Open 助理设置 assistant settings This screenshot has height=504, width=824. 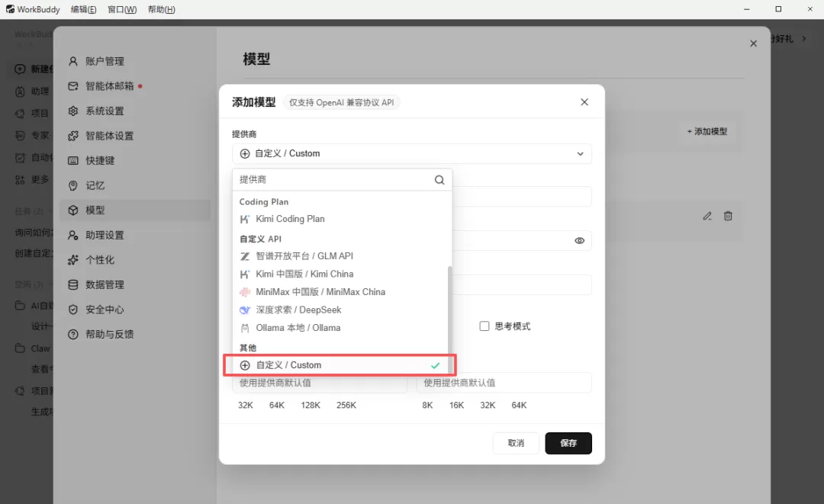point(135,235)
